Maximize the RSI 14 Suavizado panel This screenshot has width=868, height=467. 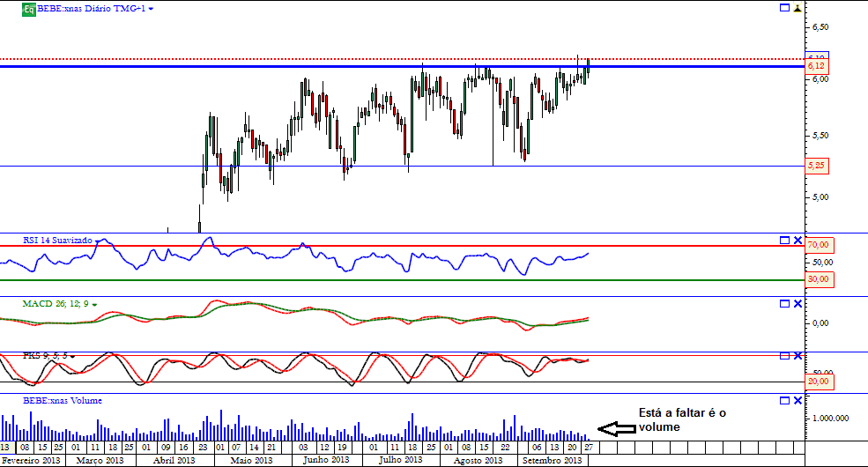[x=784, y=241]
